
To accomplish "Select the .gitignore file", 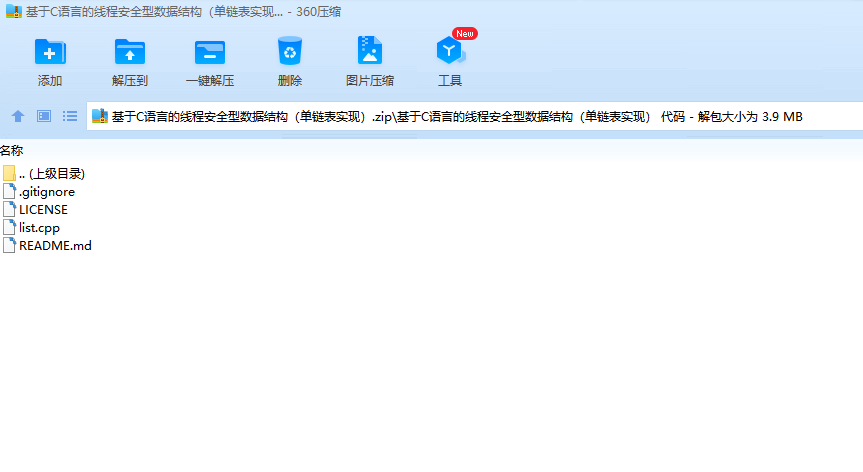I will 39,192.
